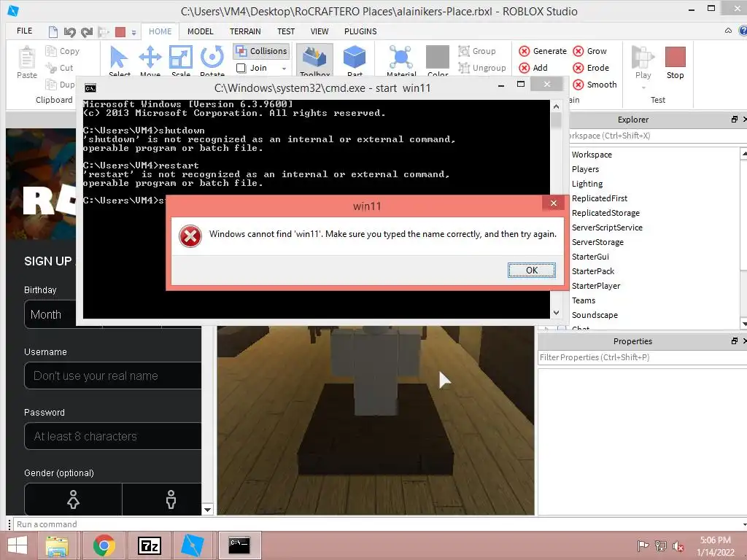Image resolution: width=747 pixels, height=560 pixels.
Task: Close the win11 error dialog
Action: [553, 203]
